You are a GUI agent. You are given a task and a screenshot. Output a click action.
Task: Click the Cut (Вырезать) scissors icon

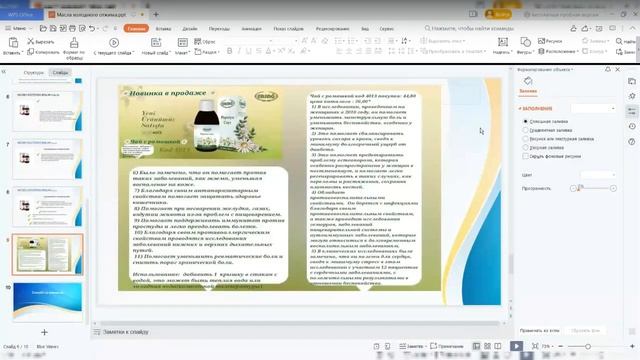(31, 42)
